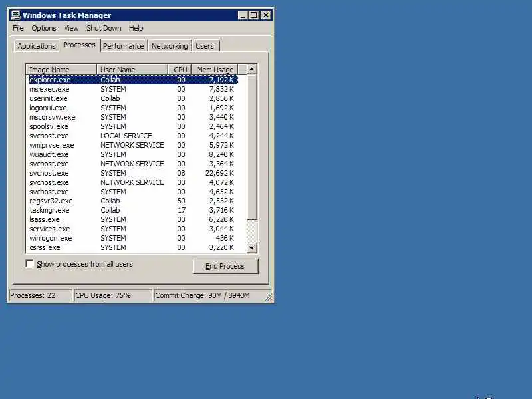Screen dimensions: 532x399
Task: Minimize the Windows Task Manager window
Action: [243, 15]
